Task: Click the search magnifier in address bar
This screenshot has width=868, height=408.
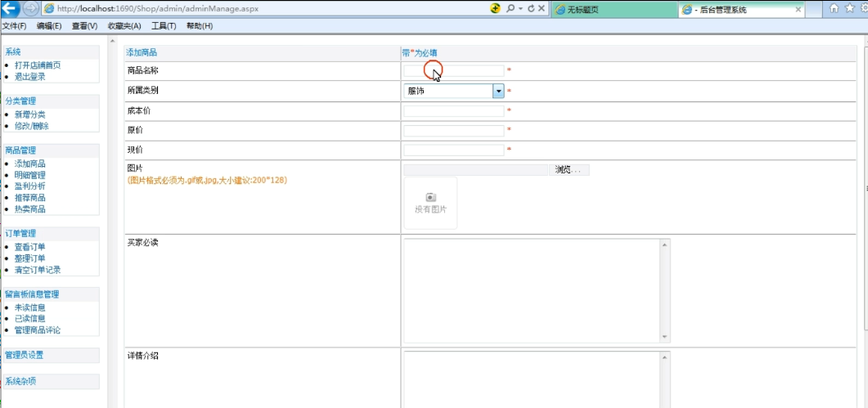Action: click(510, 9)
